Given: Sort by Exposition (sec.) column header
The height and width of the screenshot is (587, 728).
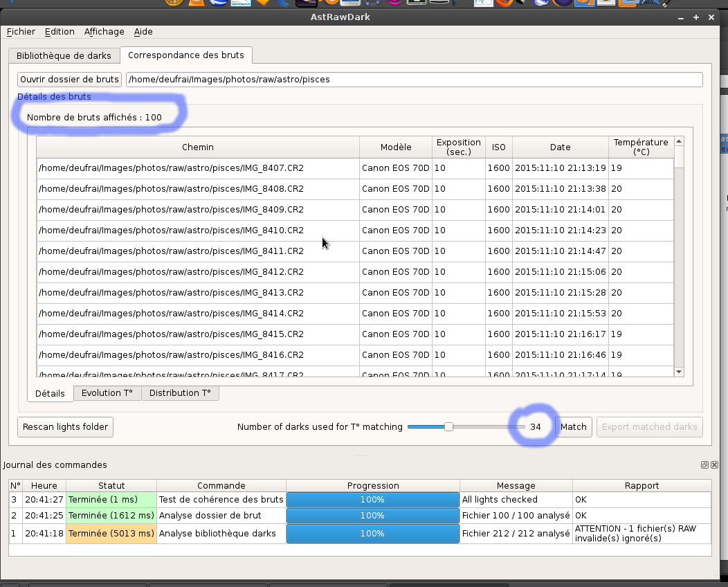Looking at the screenshot, I should pyautogui.click(x=459, y=147).
